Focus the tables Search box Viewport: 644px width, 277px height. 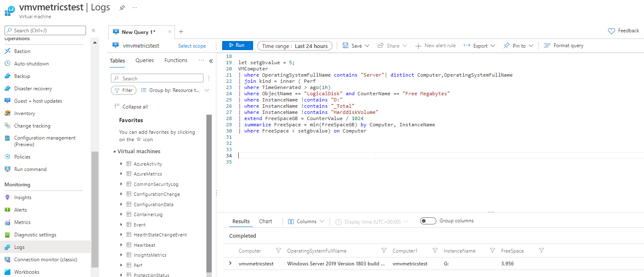tap(157, 78)
